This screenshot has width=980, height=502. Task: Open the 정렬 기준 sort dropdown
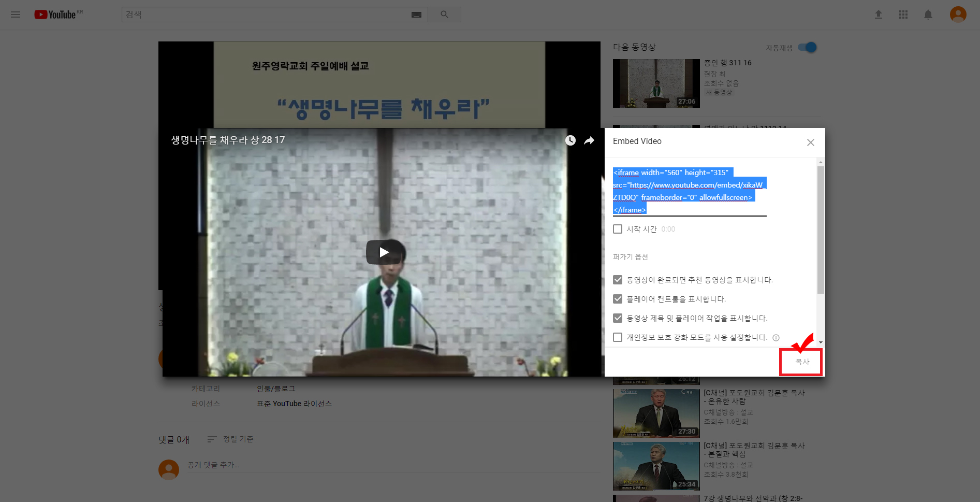tap(230, 439)
